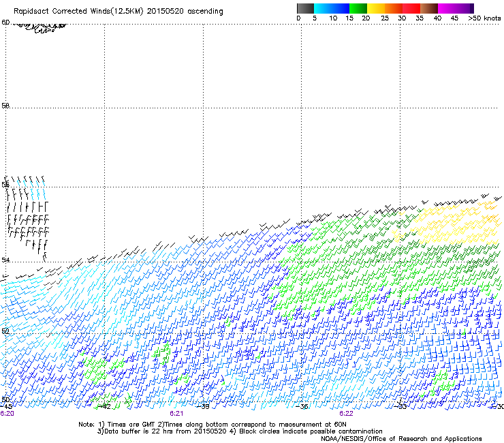Click the cyan-blue 5-15 knots legend swatch
The width and height of the screenshot is (504, 443).
coord(332,8)
